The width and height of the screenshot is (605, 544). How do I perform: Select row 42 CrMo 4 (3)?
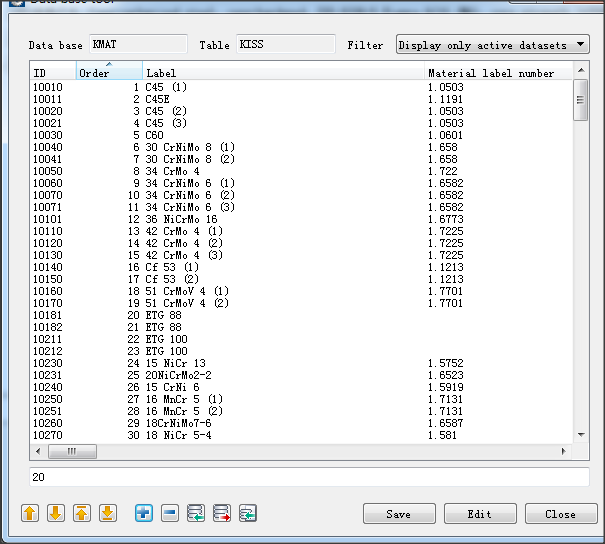301,255
